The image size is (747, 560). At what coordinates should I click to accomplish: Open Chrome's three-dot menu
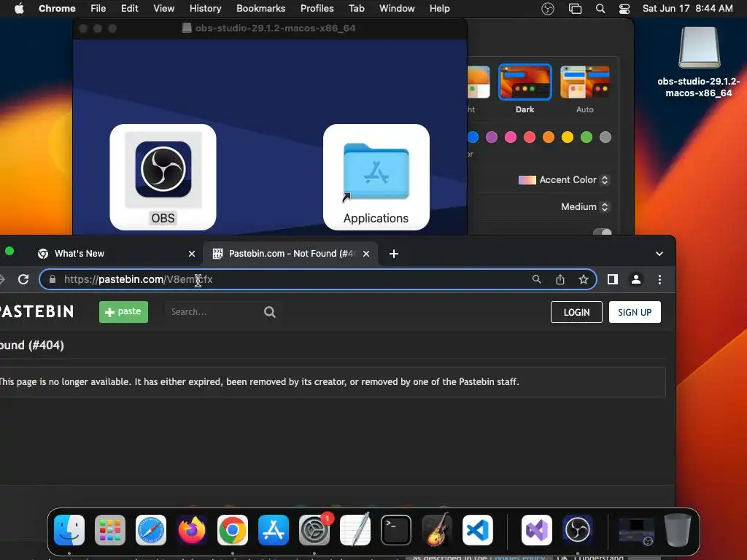[659, 279]
